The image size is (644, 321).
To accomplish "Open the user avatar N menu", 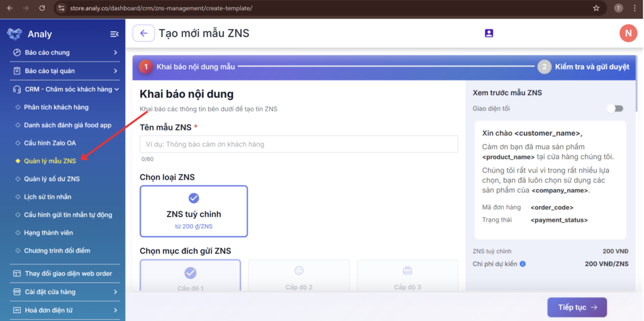I will 628,33.
